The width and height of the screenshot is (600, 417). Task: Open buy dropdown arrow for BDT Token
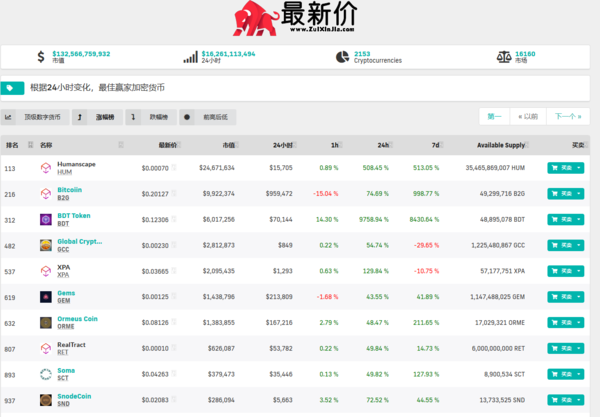pos(579,220)
